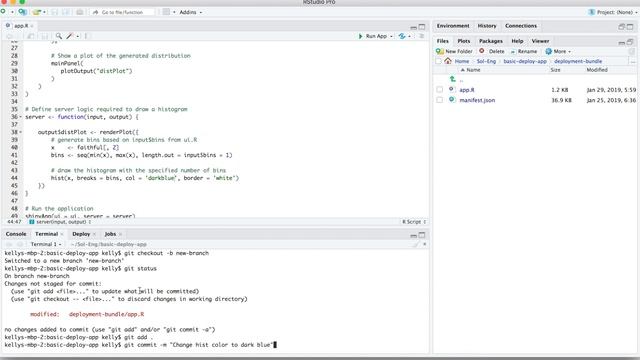640x360 pixels.
Task: Click the document outline icon
Action: 422,36
